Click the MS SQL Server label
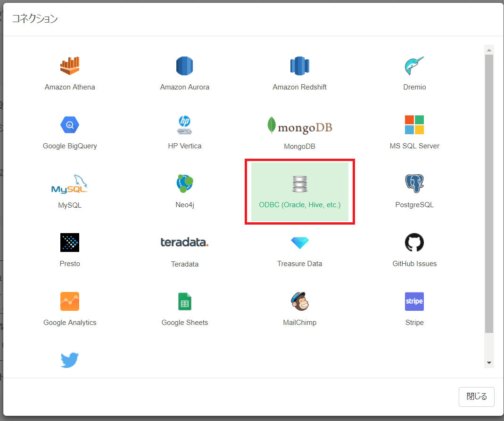 (414, 146)
